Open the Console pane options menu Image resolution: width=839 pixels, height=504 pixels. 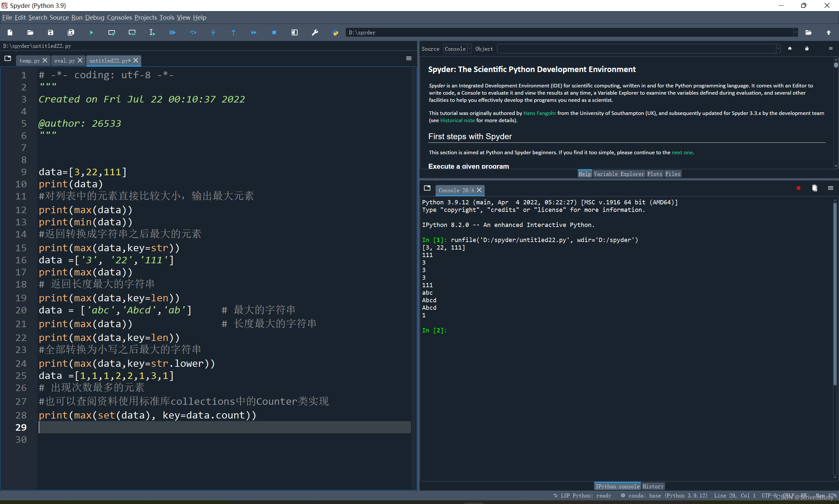830,188
